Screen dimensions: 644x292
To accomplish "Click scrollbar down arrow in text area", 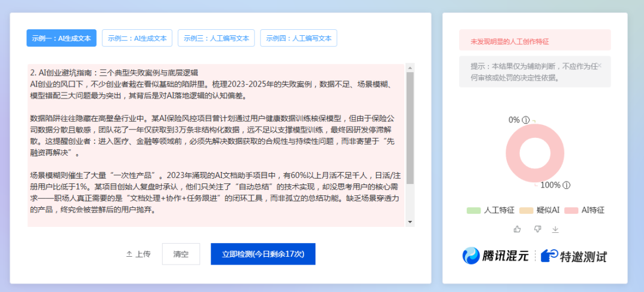I will click(x=410, y=222).
